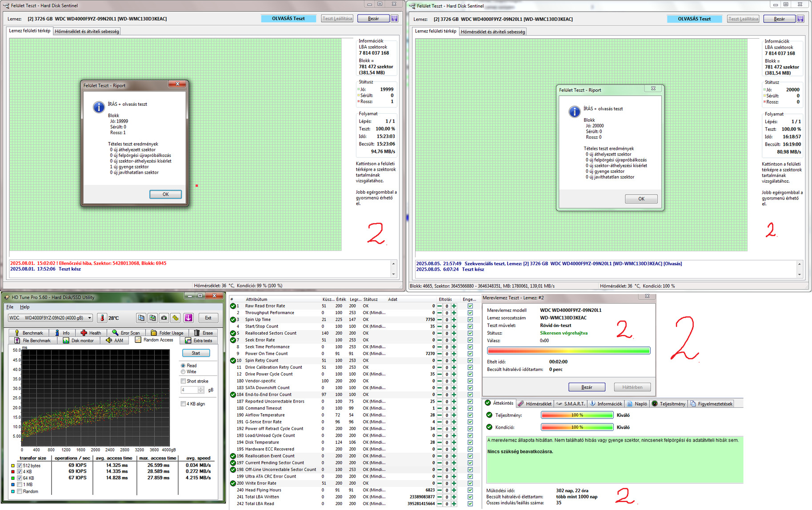Screen dimensions: 812x510
Task: Click the OLVASÁS Teszt button in right window
Action: click(x=694, y=19)
